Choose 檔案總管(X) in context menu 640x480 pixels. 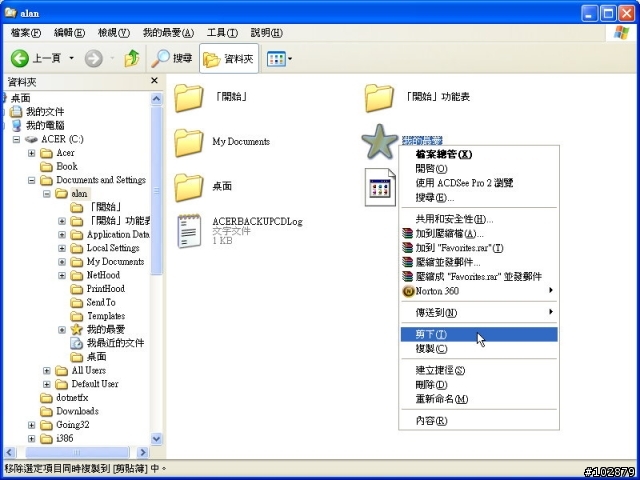[x=479, y=154]
